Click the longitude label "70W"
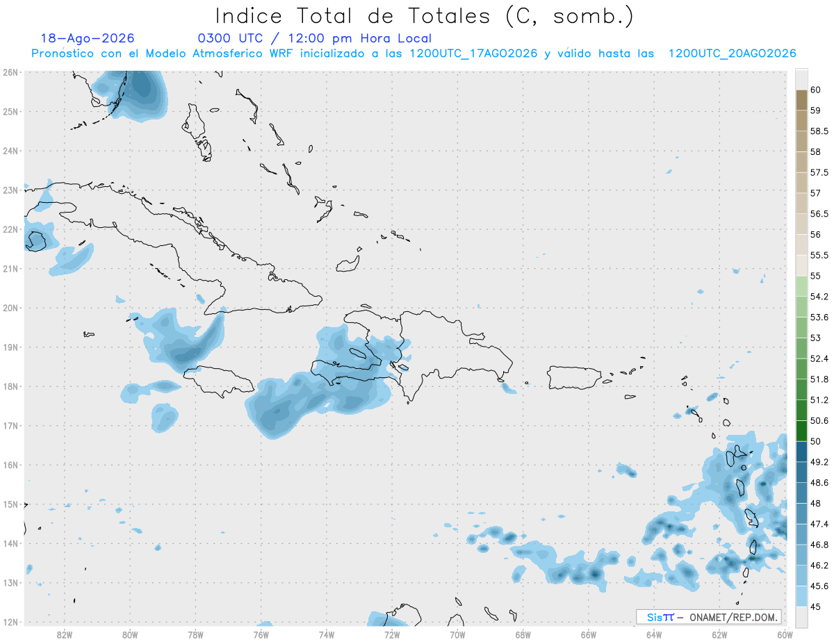The width and height of the screenshot is (834, 644). tap(457, 634)
